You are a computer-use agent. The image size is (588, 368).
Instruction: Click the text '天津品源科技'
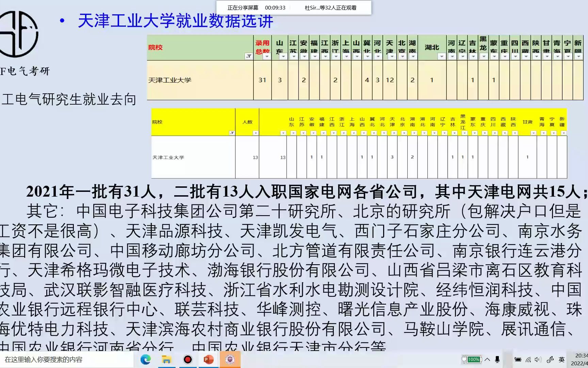(x=174, y=231)
